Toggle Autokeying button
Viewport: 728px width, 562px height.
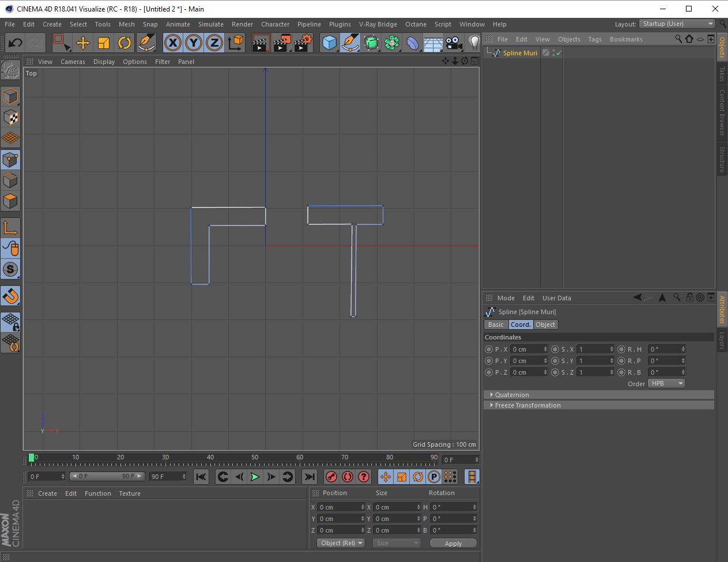(x=347, y=477)
